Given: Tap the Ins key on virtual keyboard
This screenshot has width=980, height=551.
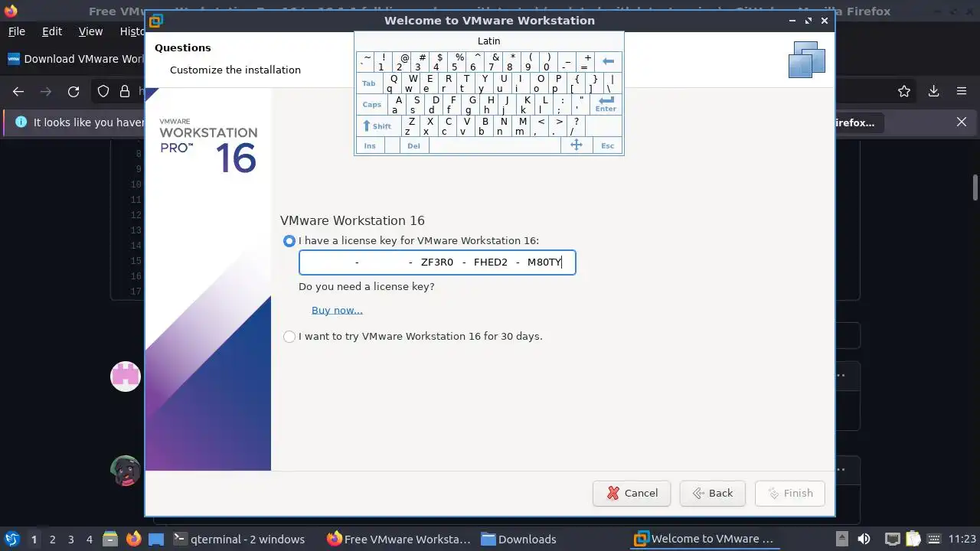Looking at the screenshot, I should tap(370, 145).
